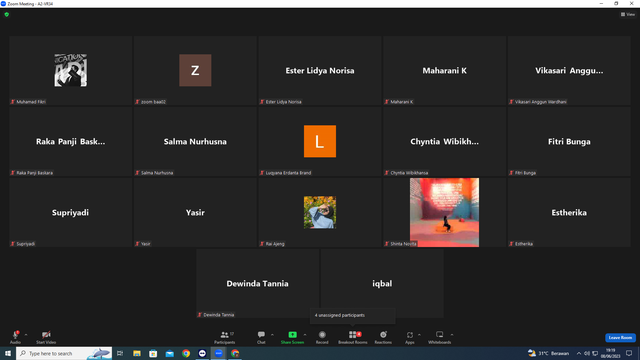Open audio options arrow beside Audio
This screenshot has height=360, width=640.
coord(26,335)
